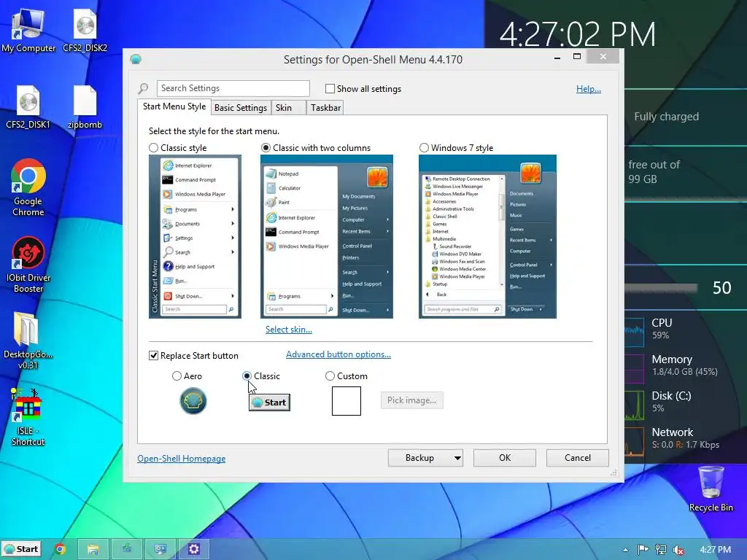The width and height of the screenshot is (747, 560).
Task: Click the Pick image... button
Action: pos(411,400)
